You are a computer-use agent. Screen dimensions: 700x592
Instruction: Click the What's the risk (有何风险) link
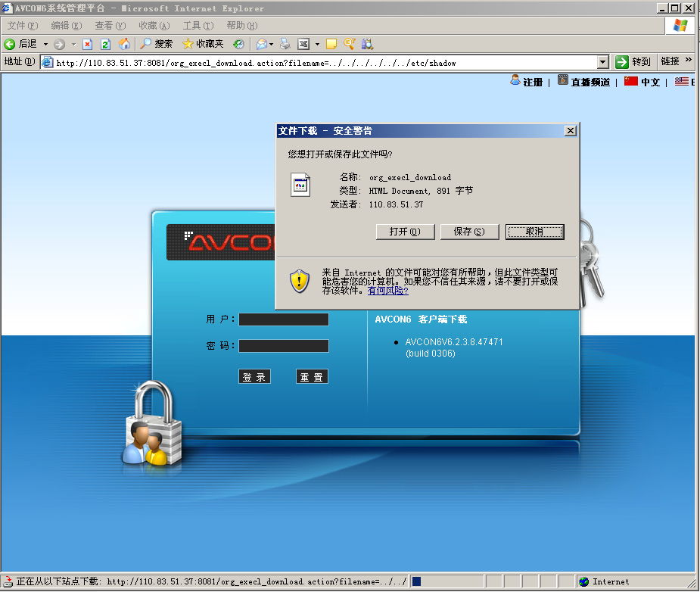387,291
